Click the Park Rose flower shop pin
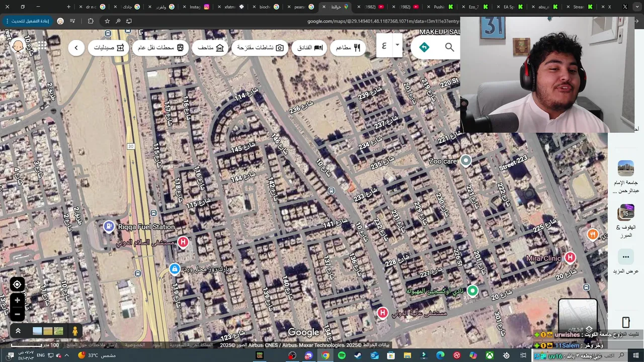644x362 pixels. [175, 269]
